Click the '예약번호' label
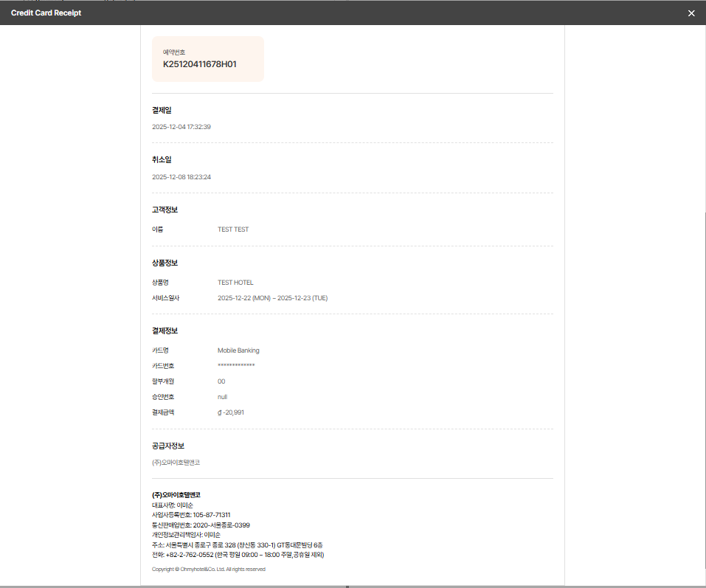This screenshot has height=588, width=706. 174,52
